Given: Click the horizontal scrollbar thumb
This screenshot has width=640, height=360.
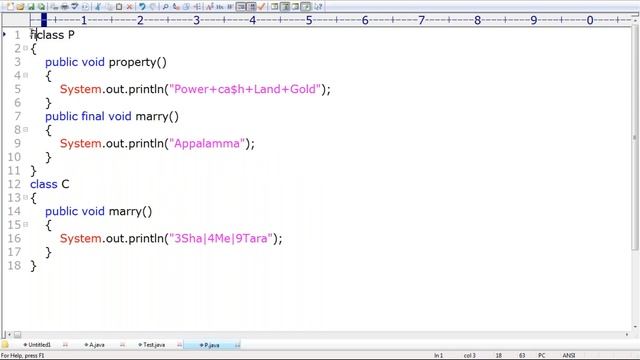Looking at the screenshot, I should point(18,335).
